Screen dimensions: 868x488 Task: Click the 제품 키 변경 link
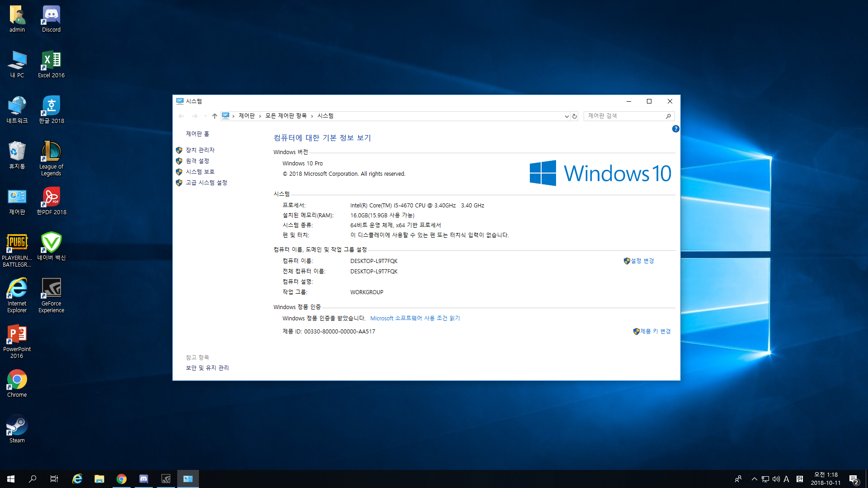coord(655,331)
